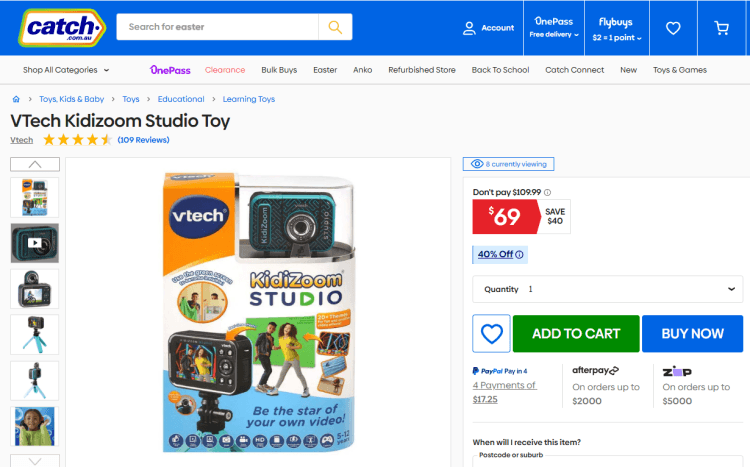Viewport: 750px width, 467px height.
Task: Open wishlist heart in header
Action: coord(673,28)
